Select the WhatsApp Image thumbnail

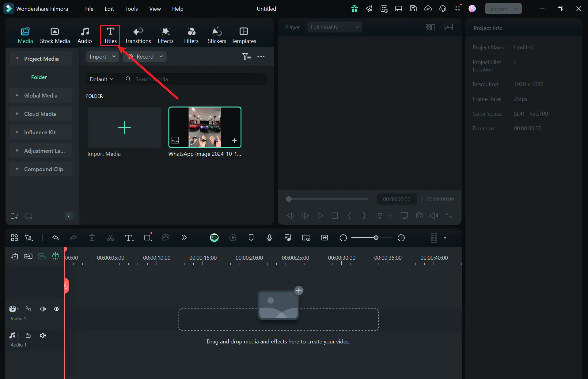tap(205, 127)
